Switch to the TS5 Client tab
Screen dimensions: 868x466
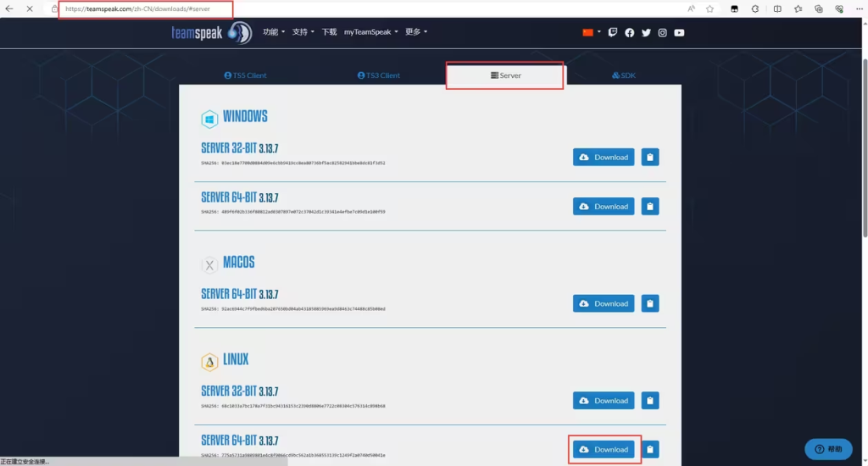245,75
